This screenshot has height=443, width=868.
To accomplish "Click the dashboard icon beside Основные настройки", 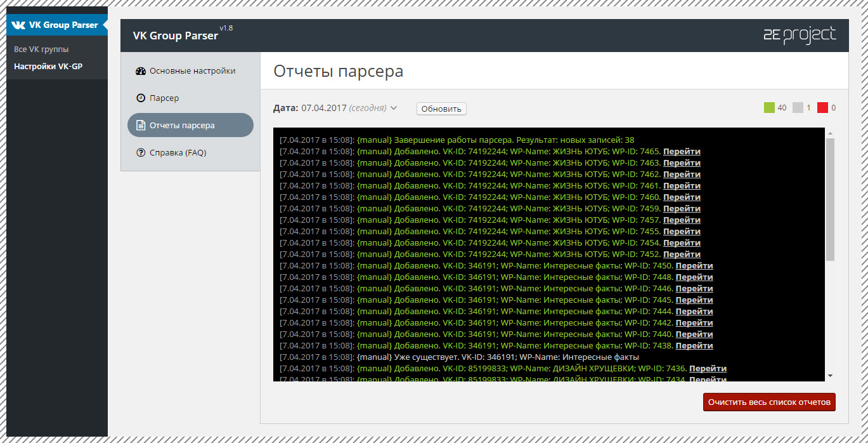I will [x=141, y=71].
